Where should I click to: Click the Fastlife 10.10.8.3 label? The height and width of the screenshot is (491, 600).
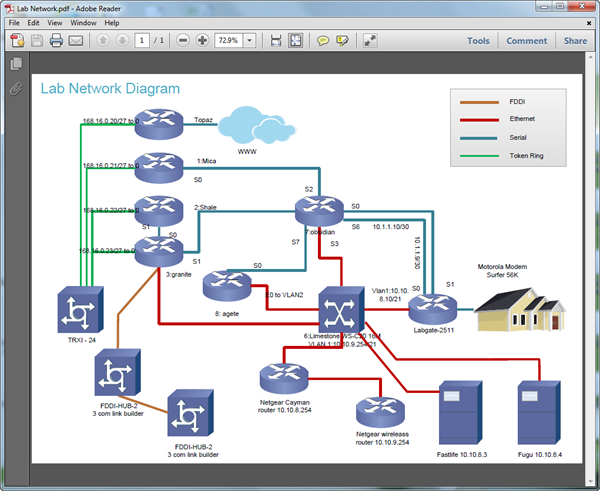click(462, 455)
